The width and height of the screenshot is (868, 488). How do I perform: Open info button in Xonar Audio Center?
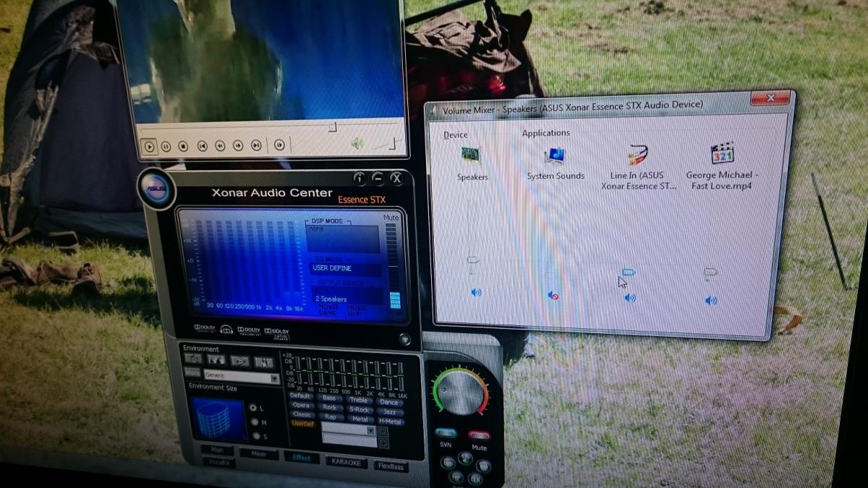tap(359, 178)
